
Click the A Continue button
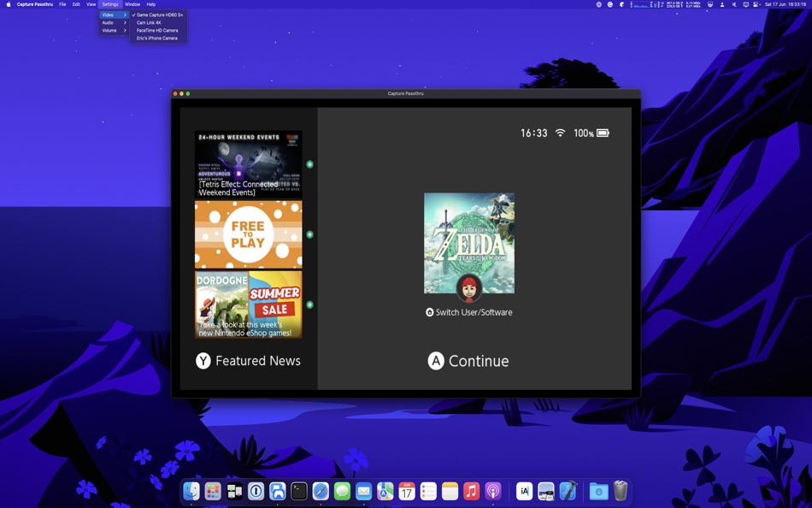click(468, 361)
